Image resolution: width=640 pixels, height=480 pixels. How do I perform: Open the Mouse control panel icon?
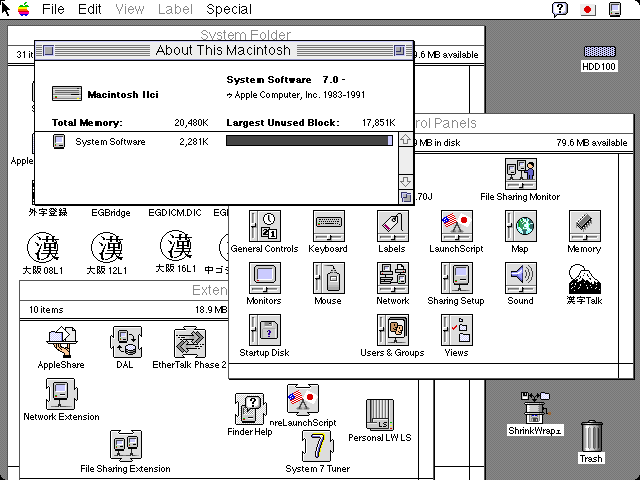click(x=329, y=278)
